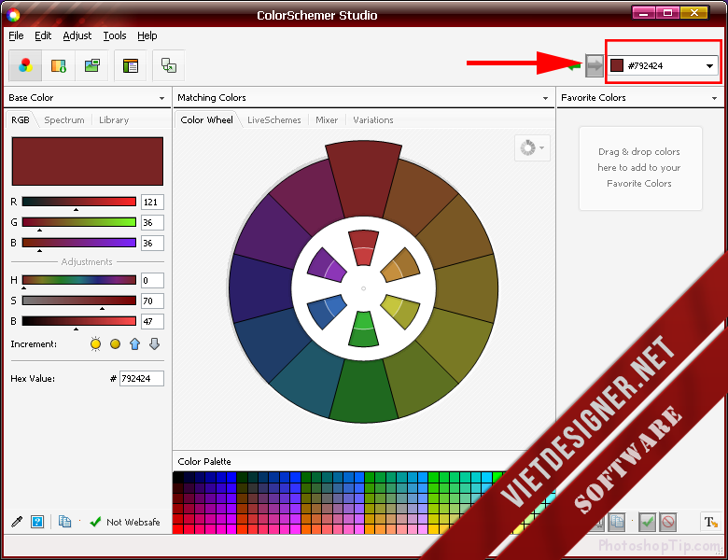Viewport: 728px width, 560px height.
Task: Expand the Favorite Colors panel dropdown arrow
Action: click(x=714, y=98)
